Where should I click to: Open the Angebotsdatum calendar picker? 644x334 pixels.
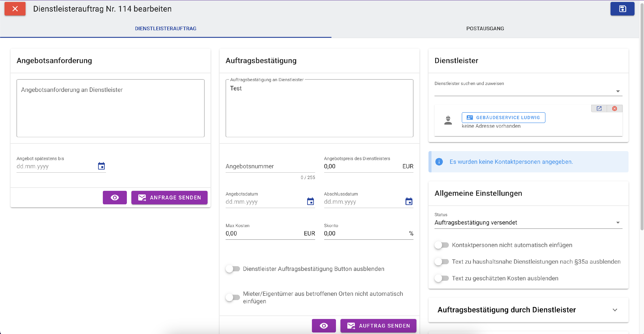[x=310, y=202]
